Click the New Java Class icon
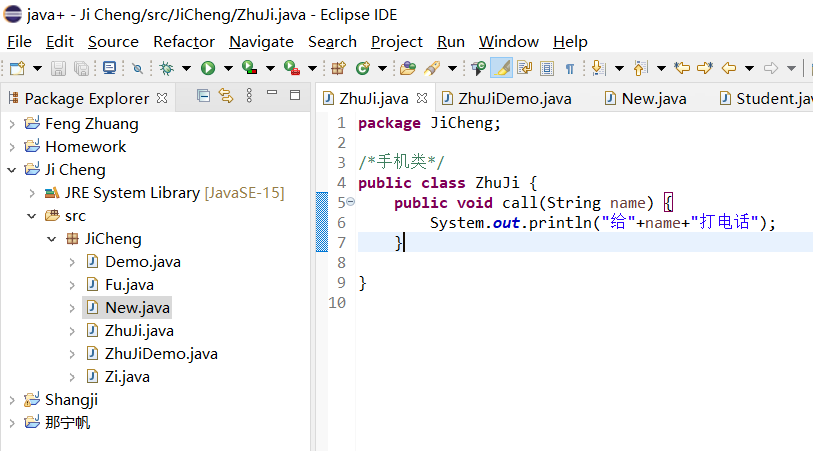This screenshot has height=451, width=813. 363,68
